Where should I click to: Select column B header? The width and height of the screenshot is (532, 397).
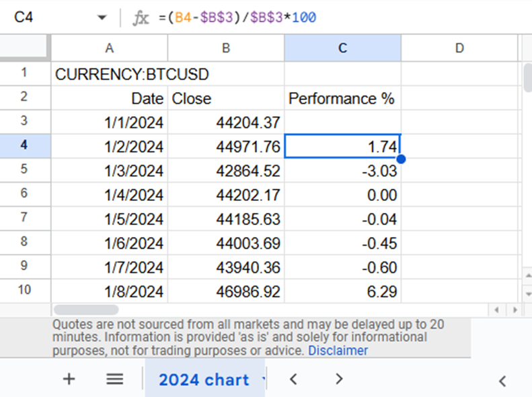coord(226,48)
